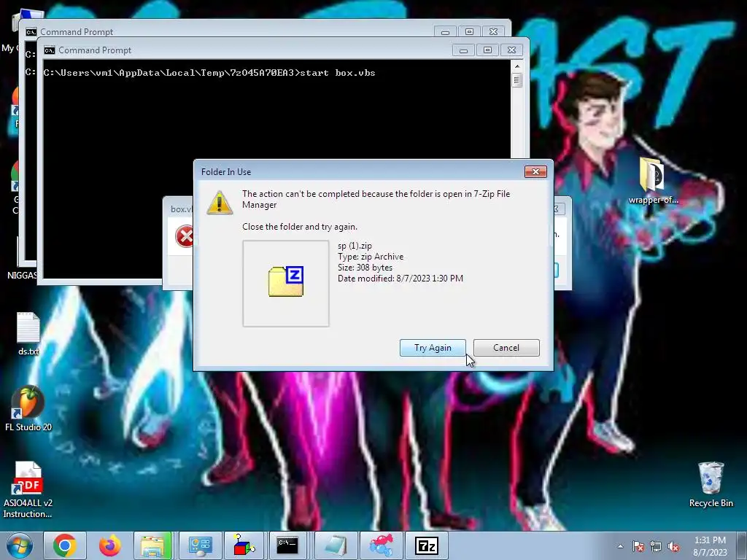Click the yellow warning triangle icon
Screen dimensions: 747x560
click(x=220, y=203)
